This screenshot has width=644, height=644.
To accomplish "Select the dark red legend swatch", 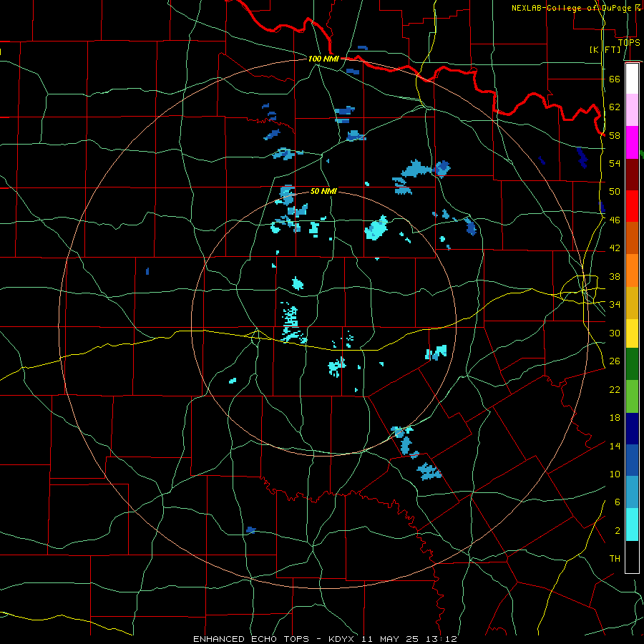I will point(632,175).
